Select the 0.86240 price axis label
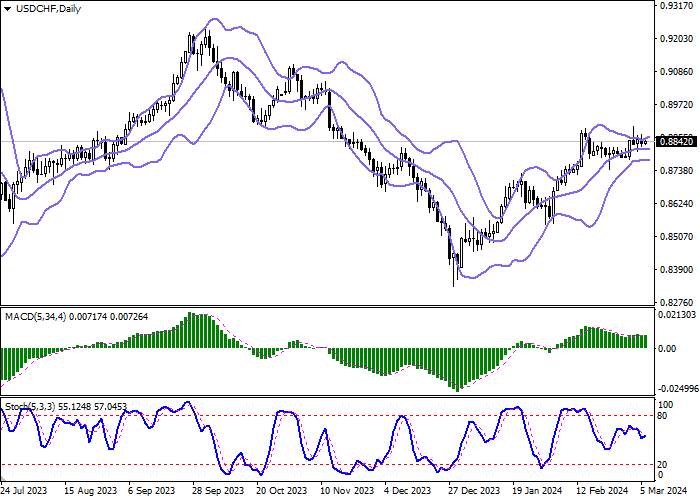This screenshot has height=500, width=700. 677,203
